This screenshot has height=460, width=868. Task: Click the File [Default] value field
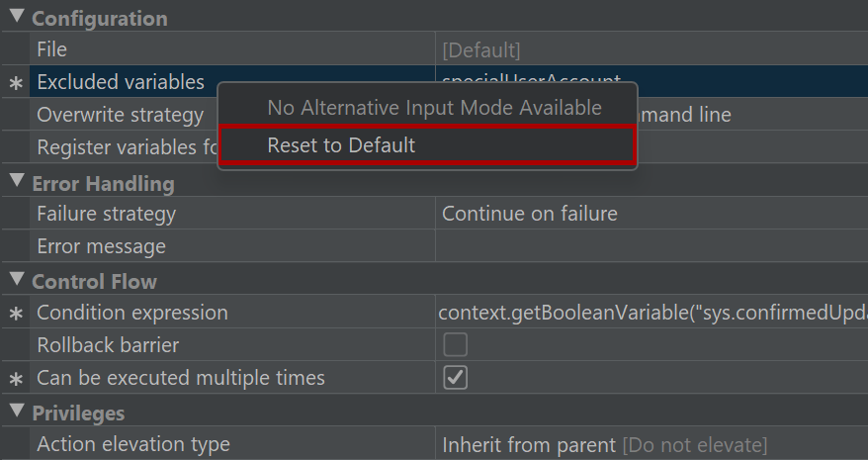(x=651, y=49)
